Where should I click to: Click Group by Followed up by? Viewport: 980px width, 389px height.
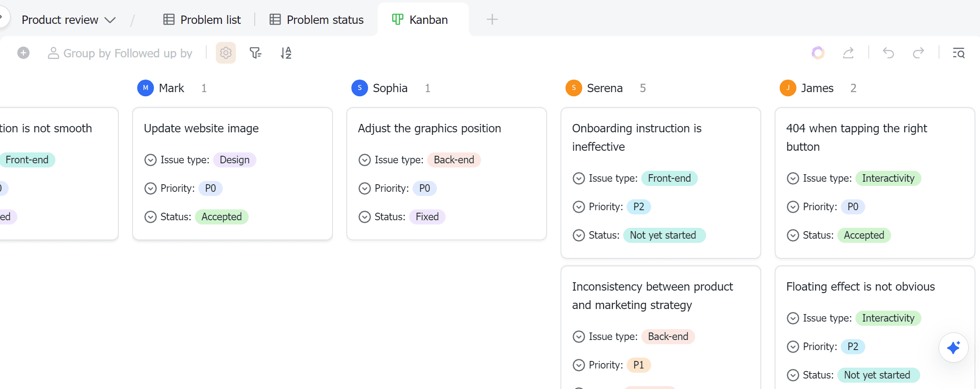(x=120, y=53)
